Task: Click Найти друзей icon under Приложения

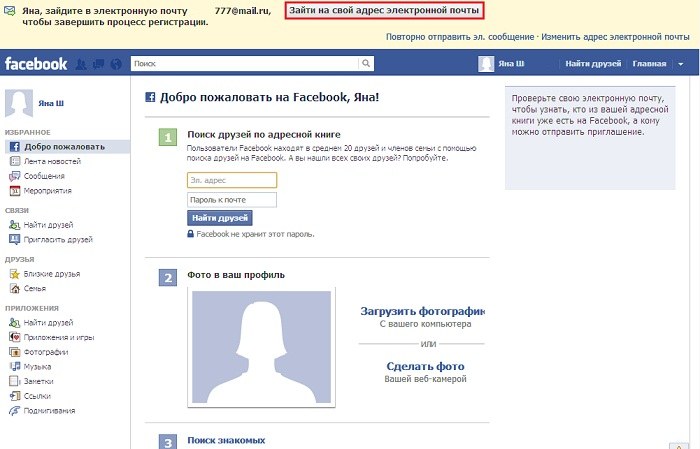Action: point(15,322)
